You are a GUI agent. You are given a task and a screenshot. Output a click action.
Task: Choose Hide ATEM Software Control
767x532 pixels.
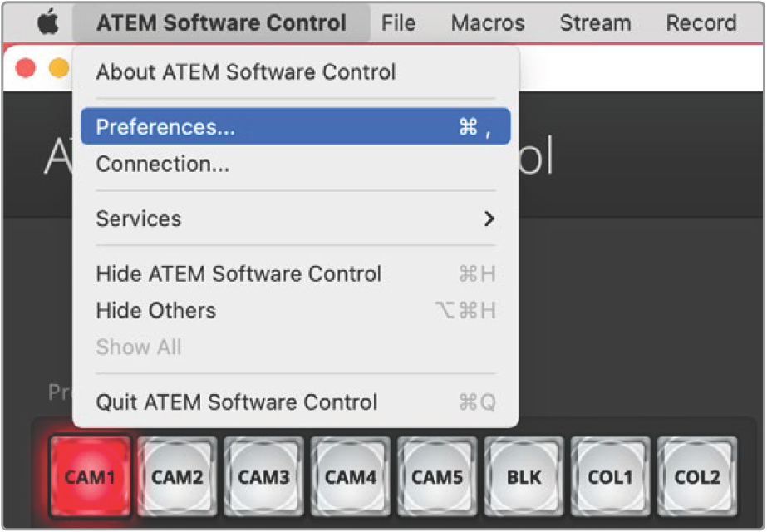tap(296, 273)
